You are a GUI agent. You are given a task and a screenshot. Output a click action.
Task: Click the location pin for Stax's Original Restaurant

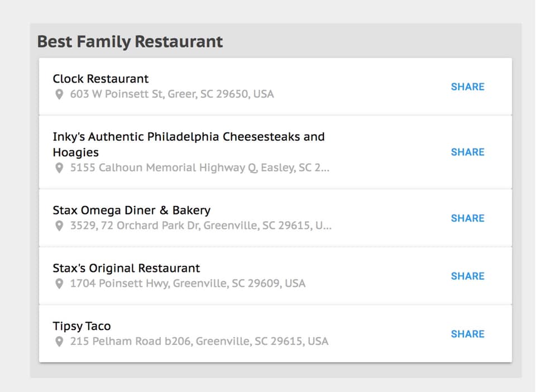coord(59,284)
